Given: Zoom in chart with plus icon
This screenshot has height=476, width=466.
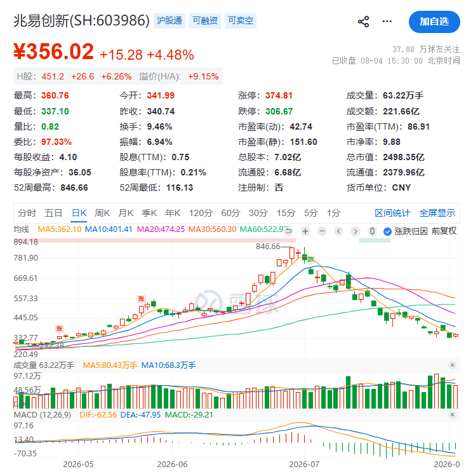Looking at the screenshot, I should pos(305,231).
